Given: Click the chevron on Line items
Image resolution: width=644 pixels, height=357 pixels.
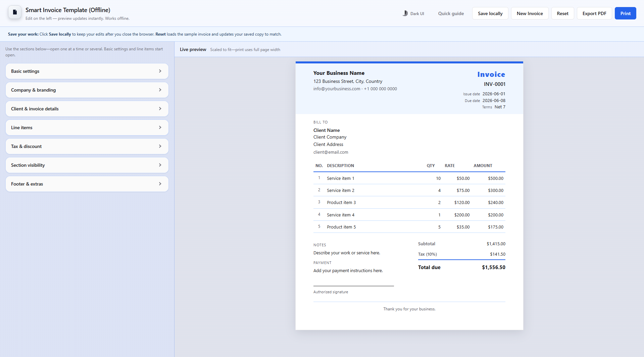Looking at the screenshot, I should point(160,127).
